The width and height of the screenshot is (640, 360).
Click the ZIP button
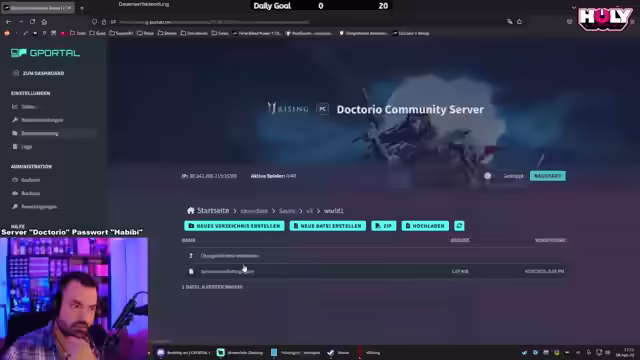[384, 226]
